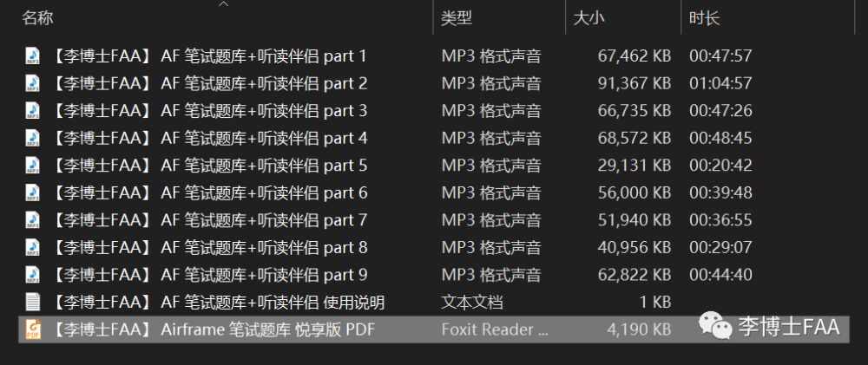Click the MP3 icon of part 8
Viewport: 868px width, 365px height.
(33, 247)
